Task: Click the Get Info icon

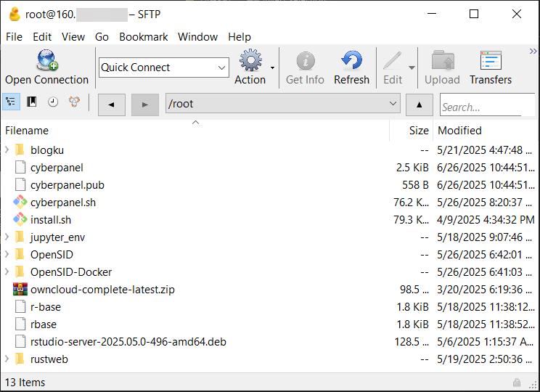Action: 305,61
